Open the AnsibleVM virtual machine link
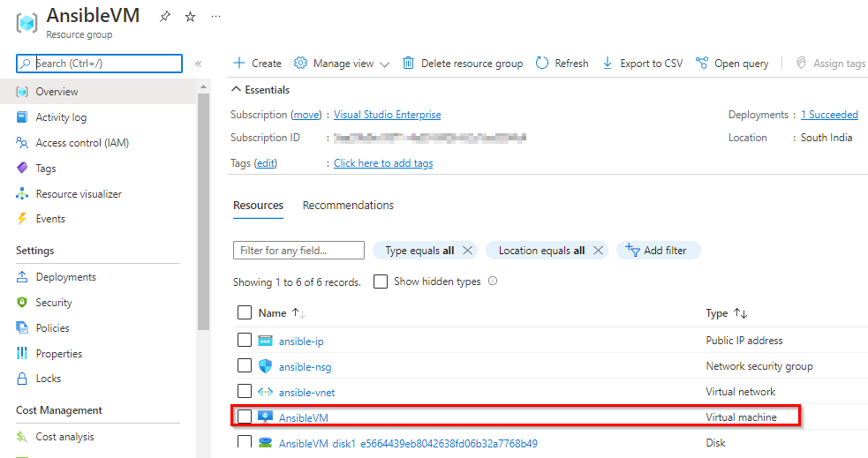Viewport: 868px width, 458px height. tap(304, 417)
